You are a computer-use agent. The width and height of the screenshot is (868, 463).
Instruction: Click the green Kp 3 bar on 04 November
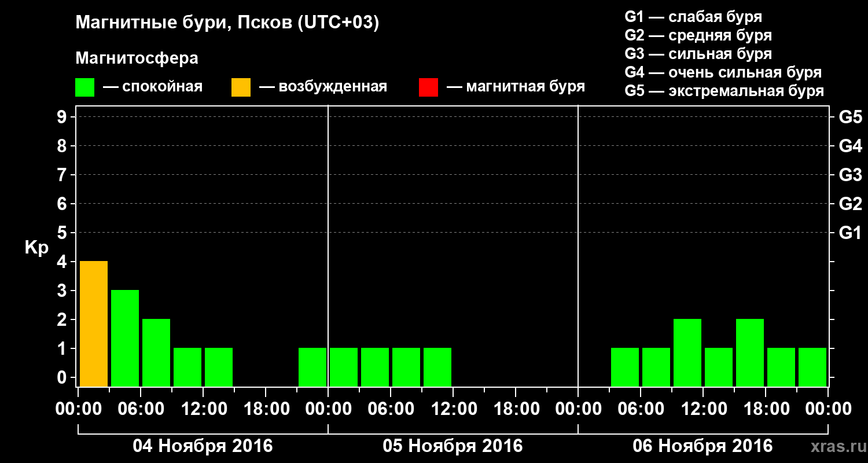125,338
